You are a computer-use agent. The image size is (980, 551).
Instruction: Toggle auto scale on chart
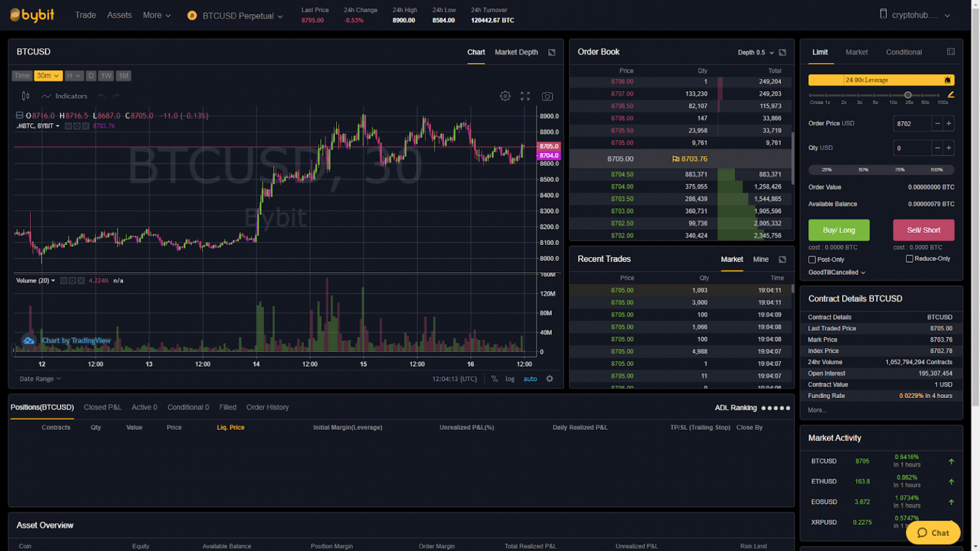click(x=530, y=379)
